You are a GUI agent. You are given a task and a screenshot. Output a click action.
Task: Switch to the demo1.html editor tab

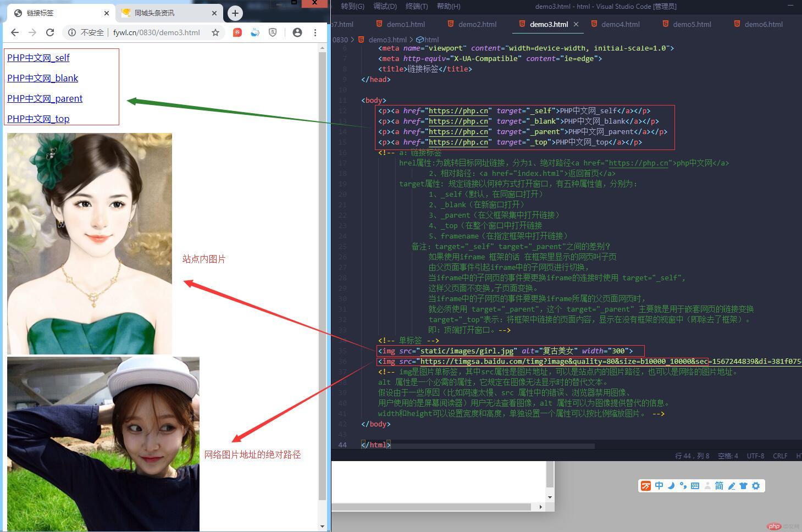[x=401, y=24]
